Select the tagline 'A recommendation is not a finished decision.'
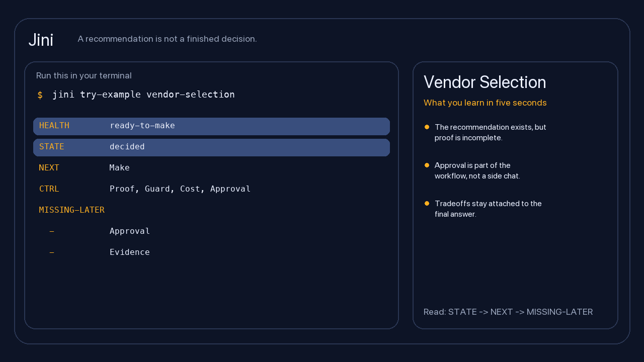Viewport: 644px width, 362px height. click(x=167, y=39)
